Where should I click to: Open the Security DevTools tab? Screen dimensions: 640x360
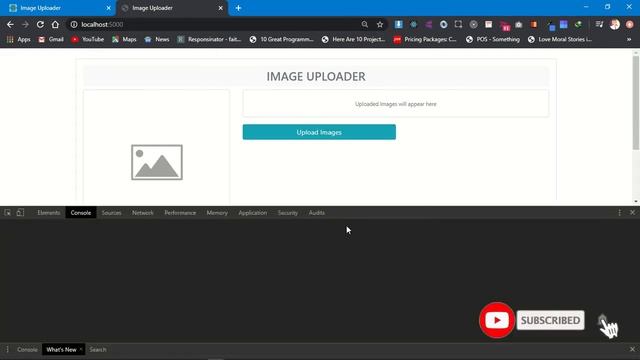288,213
